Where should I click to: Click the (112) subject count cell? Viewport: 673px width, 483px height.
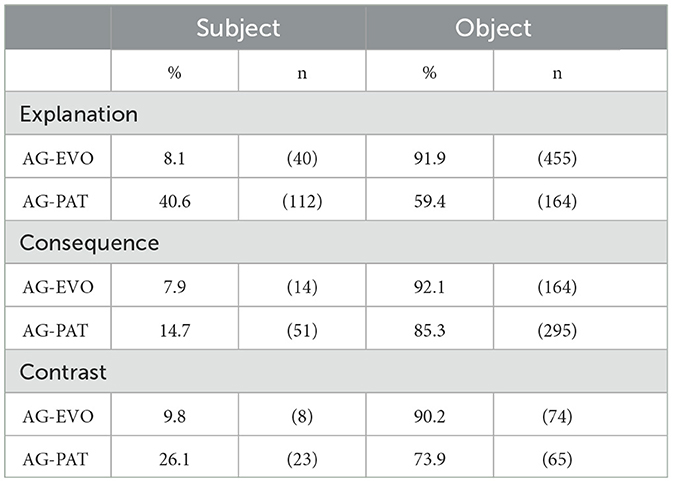click(x=302, y=200)
